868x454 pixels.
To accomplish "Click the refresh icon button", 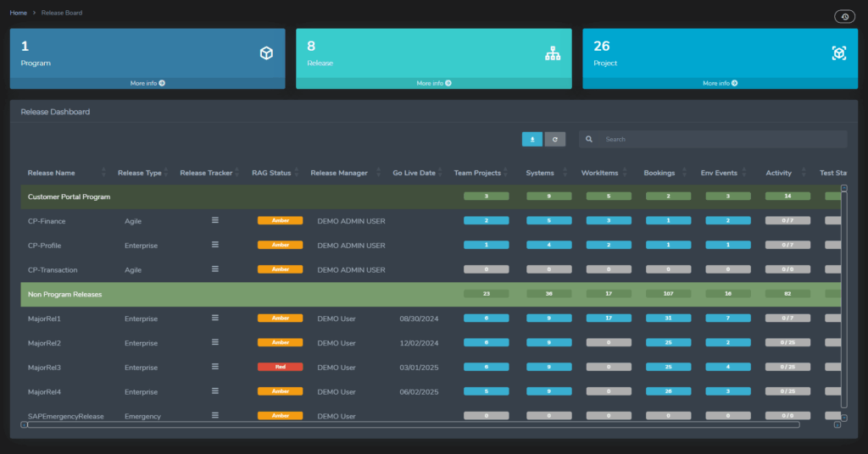I will tap(555, 139).
